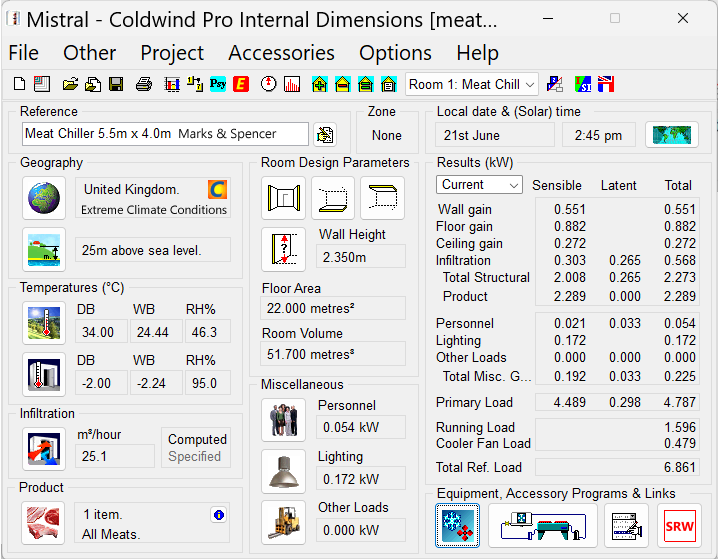Screen dimensions: 720x560
Task: Save project with floppy disk icon
Action: point(116,84)
